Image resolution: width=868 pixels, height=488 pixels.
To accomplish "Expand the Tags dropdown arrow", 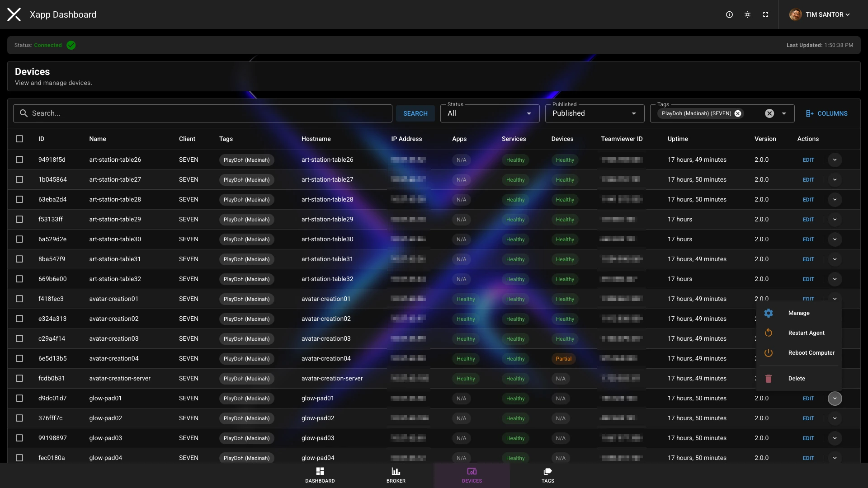I will click(x=784, y=113).
